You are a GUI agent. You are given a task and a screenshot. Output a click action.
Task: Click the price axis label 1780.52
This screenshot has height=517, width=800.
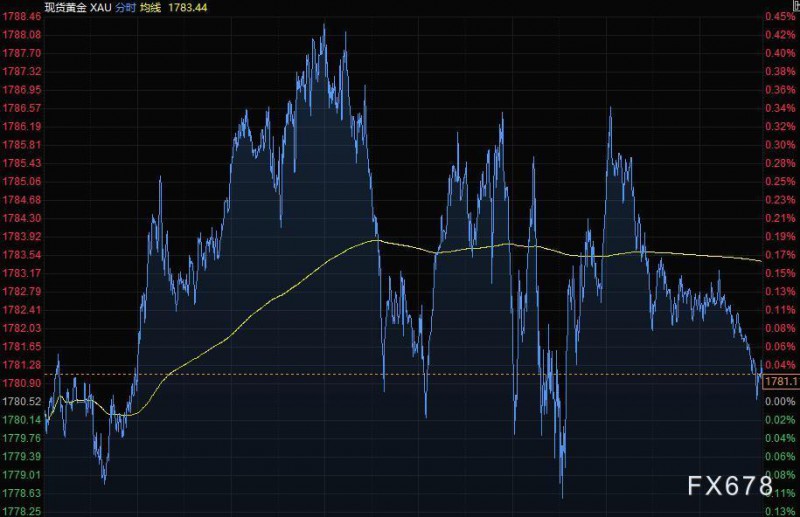coord(21,401)
